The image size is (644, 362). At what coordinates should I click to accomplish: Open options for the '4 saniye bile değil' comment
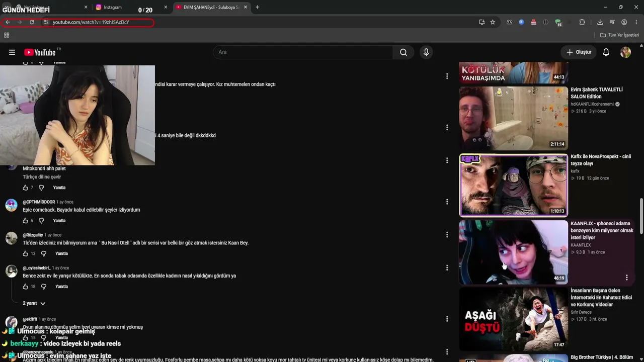(x=447, y=128)
